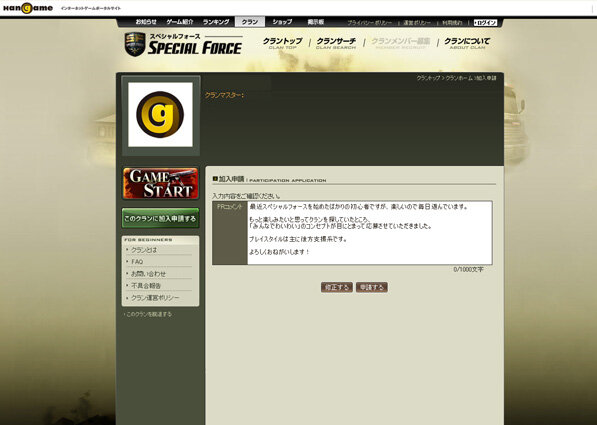Open the プライバシーポリシー link
This screenshot has width=597, height=425.
(369, 23)
